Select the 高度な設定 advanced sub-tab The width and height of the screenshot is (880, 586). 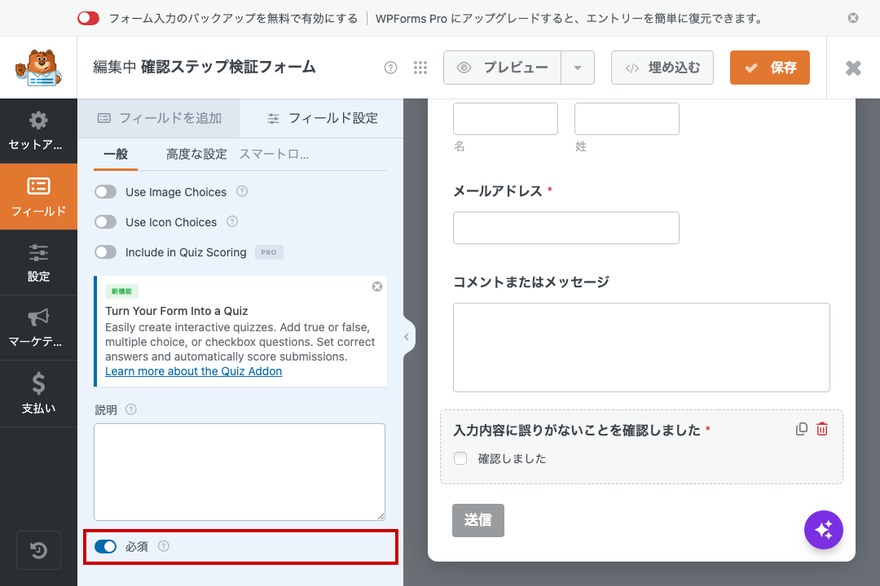[196, 154]
